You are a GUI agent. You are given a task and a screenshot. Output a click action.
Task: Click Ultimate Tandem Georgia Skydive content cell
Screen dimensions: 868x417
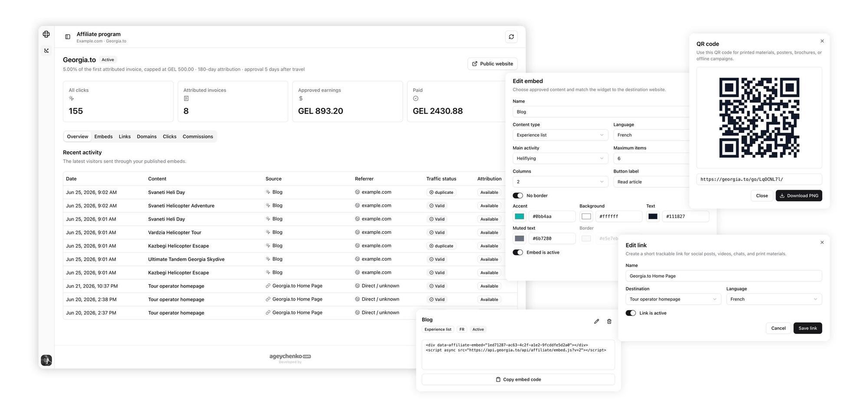click(x=186, y=259)
